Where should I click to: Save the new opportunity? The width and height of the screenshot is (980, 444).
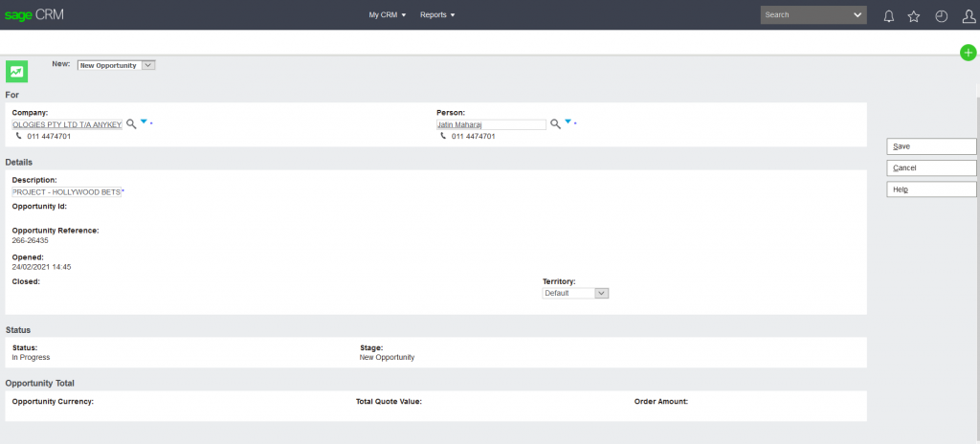931,146
